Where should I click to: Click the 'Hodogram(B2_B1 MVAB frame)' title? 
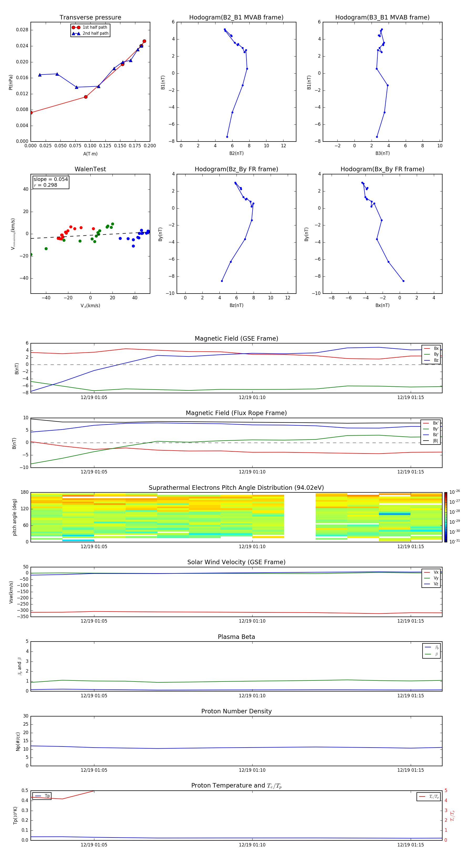236,18
